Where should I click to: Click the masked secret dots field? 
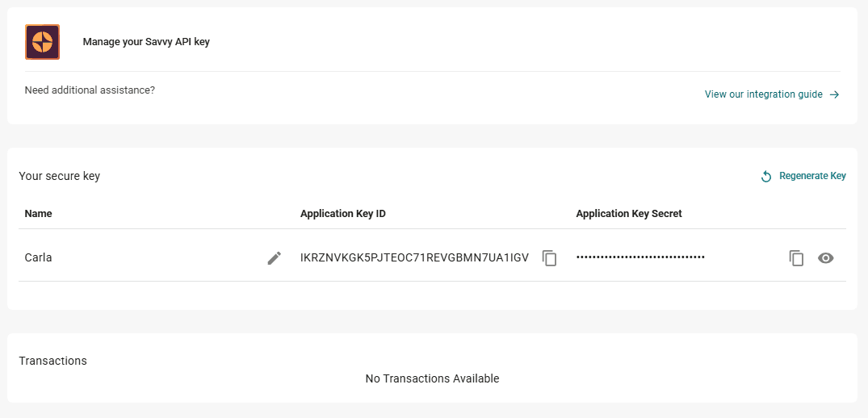640,257
